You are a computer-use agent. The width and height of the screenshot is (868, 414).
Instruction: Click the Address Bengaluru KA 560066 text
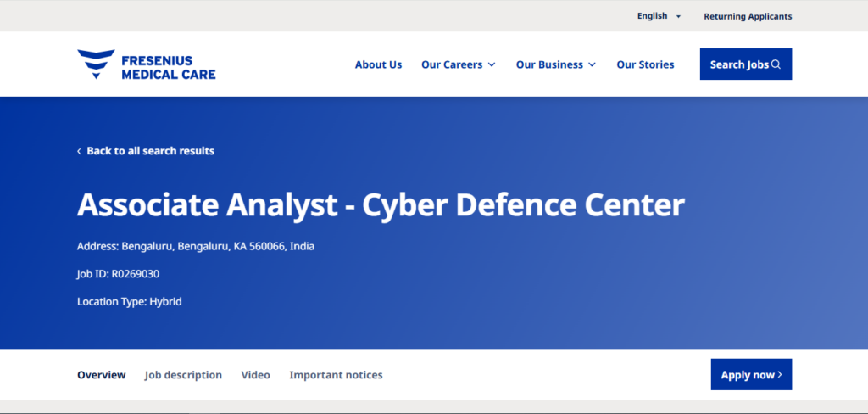tap(196, 246)
